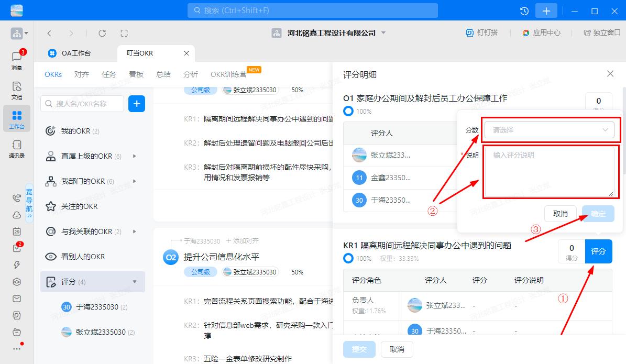Open the calendar icon in left sidebar
Image resolution: width=626 pixels, height=364 pixels.
pos(17,231)
